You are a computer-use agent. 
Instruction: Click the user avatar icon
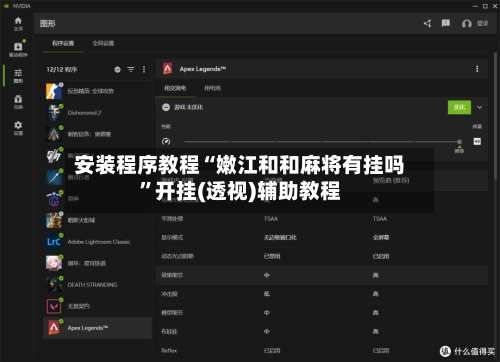(467, 24)
